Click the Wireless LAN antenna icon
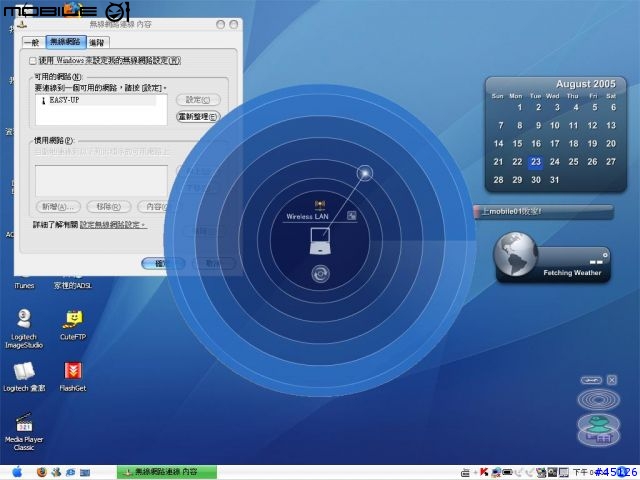640x480 pixels. [x=320, y=204]
